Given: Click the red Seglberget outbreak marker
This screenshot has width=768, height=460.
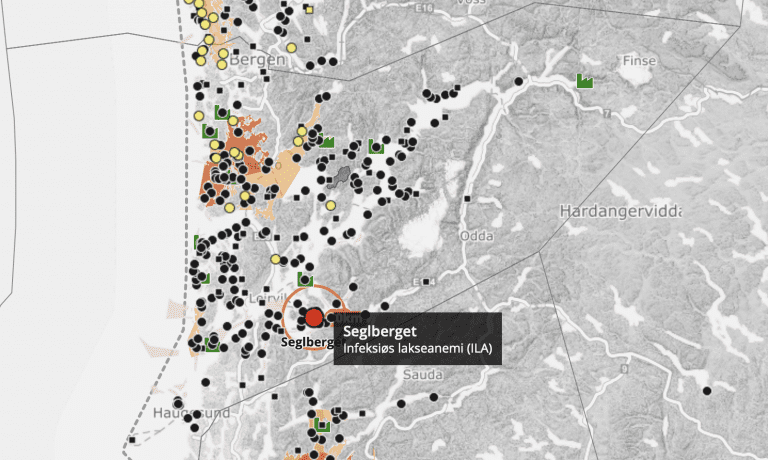Looking at the screenshot, I should [x=314, y=318].
